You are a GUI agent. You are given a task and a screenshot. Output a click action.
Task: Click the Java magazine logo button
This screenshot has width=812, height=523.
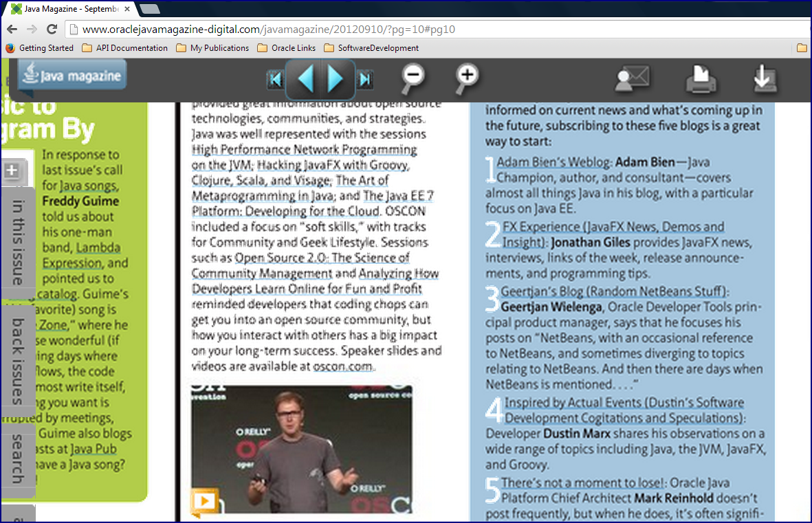tap(72, 76)
